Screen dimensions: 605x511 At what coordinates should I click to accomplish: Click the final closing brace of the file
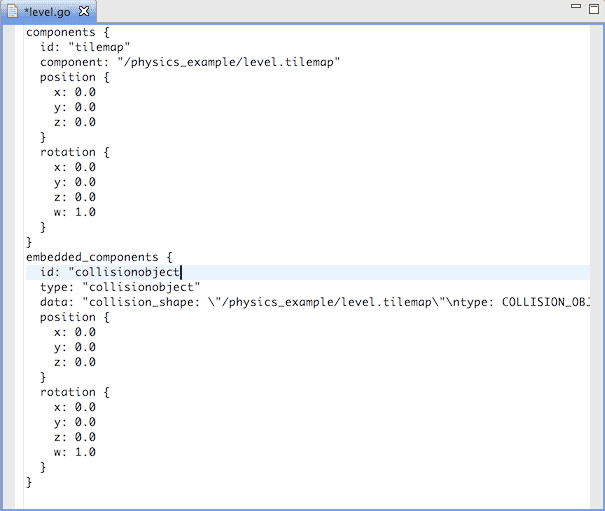[30, 482]
